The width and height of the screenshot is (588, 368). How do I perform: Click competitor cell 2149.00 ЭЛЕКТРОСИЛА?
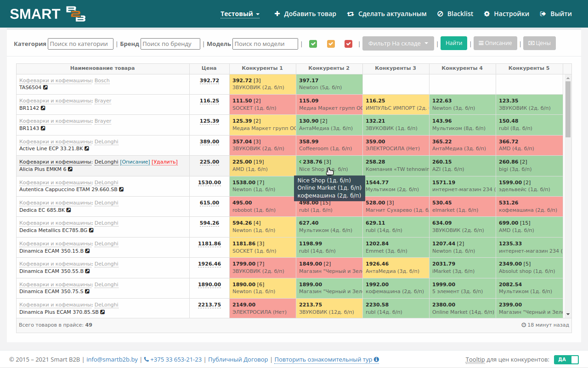(263, 308)
